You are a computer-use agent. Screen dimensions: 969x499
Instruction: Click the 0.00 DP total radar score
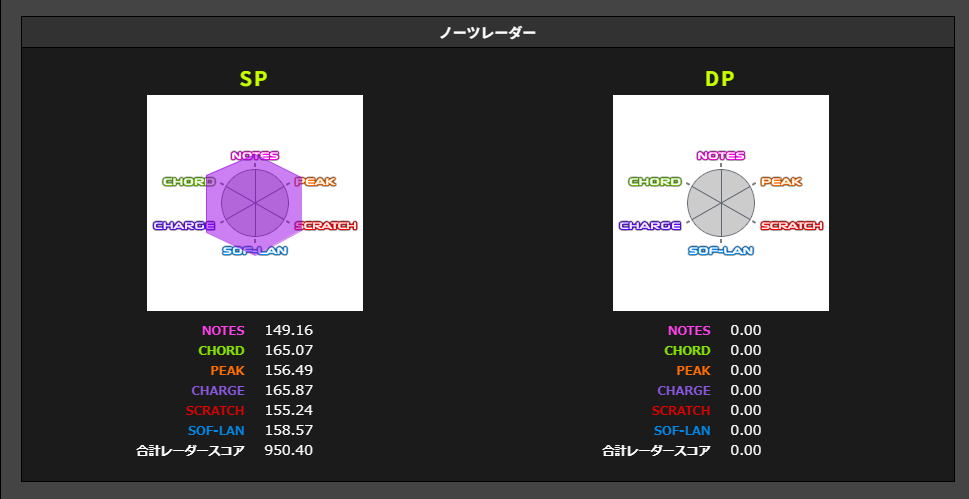pyautogui.click(x=746, y=451)
